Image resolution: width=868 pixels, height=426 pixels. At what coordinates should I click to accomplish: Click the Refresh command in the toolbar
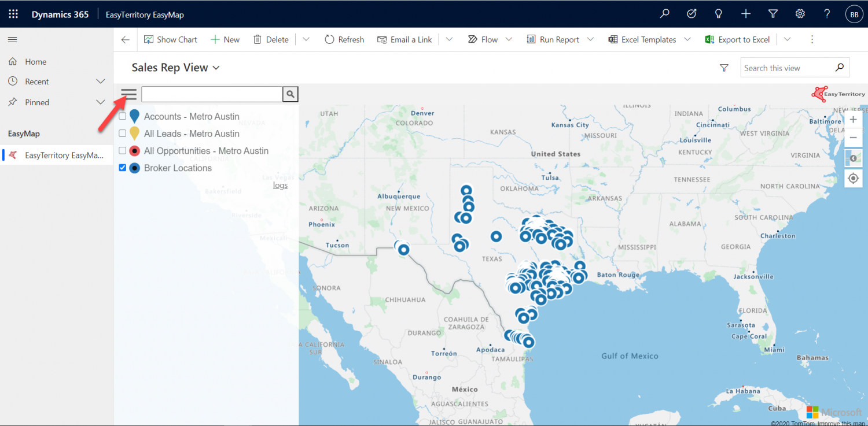pos(344,39)
